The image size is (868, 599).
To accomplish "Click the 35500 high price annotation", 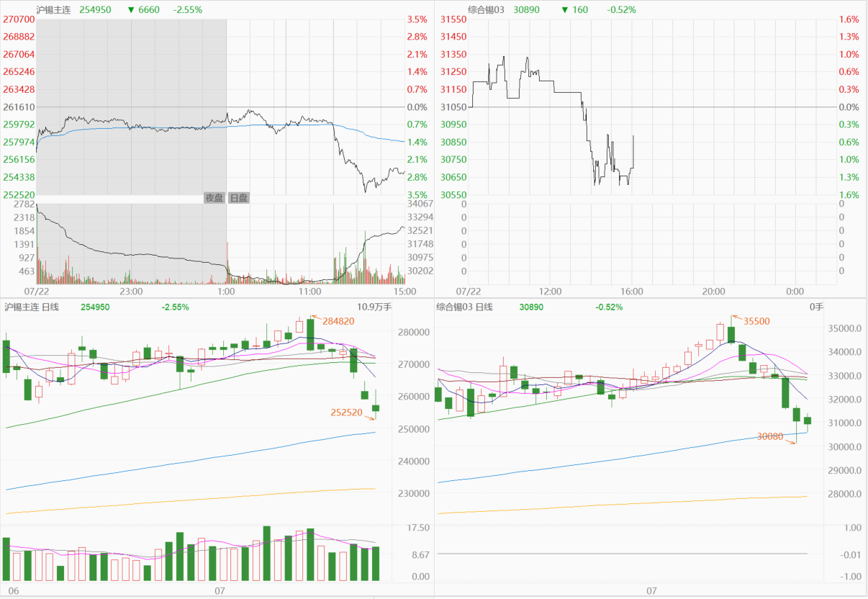I will 756,321.
